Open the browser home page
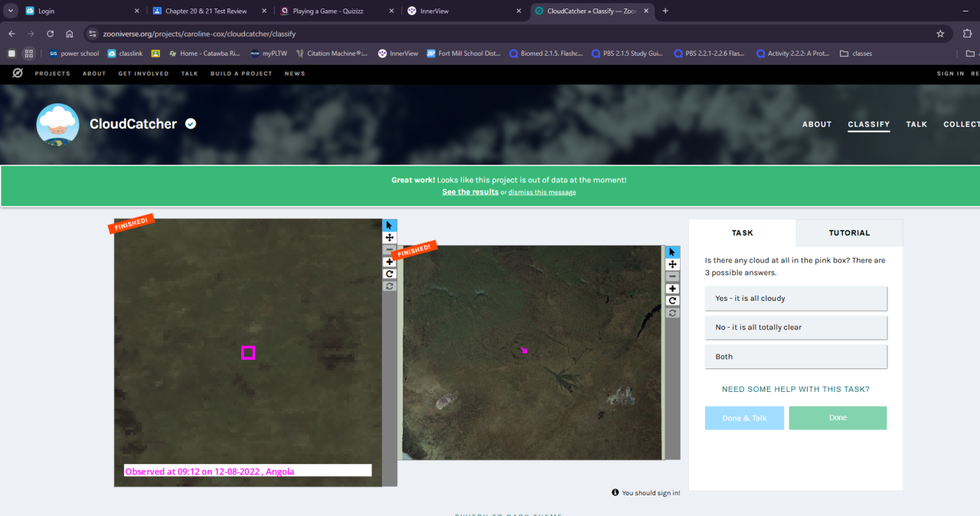980x516 pixels. (x=70, y=34)
